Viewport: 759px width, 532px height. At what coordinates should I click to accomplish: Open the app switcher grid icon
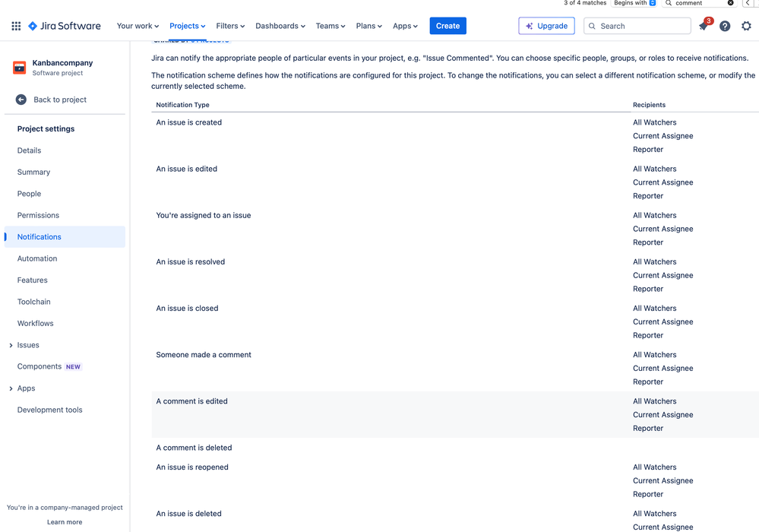coord(15,25)
